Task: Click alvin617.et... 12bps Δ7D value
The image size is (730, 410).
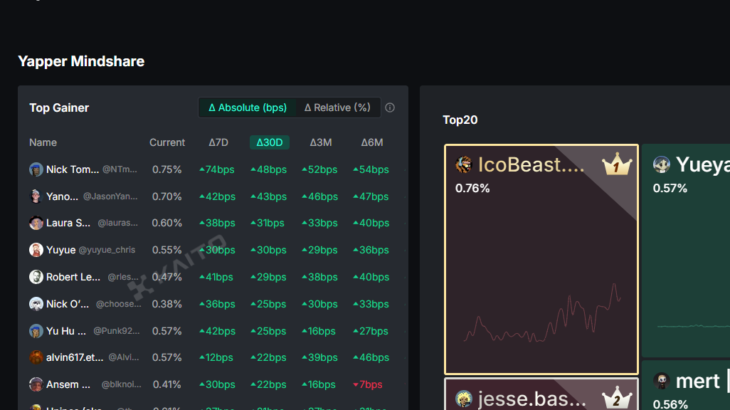Action: 216,357
